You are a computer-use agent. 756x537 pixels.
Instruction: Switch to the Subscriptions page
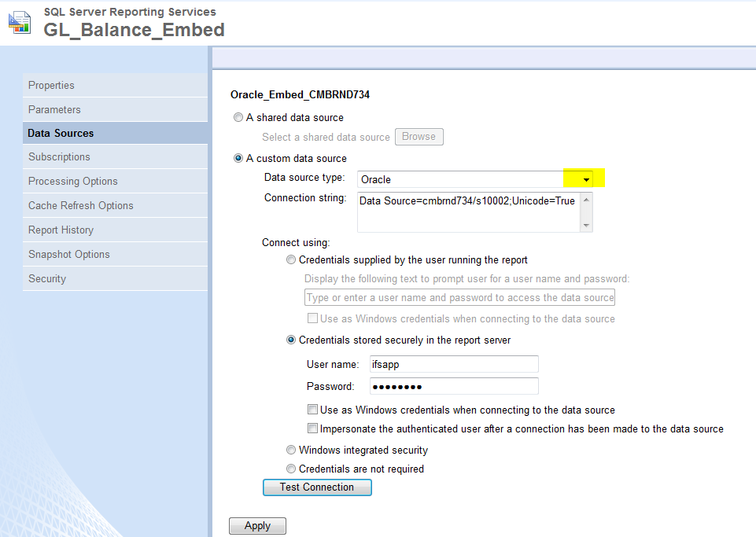point(59,157)
